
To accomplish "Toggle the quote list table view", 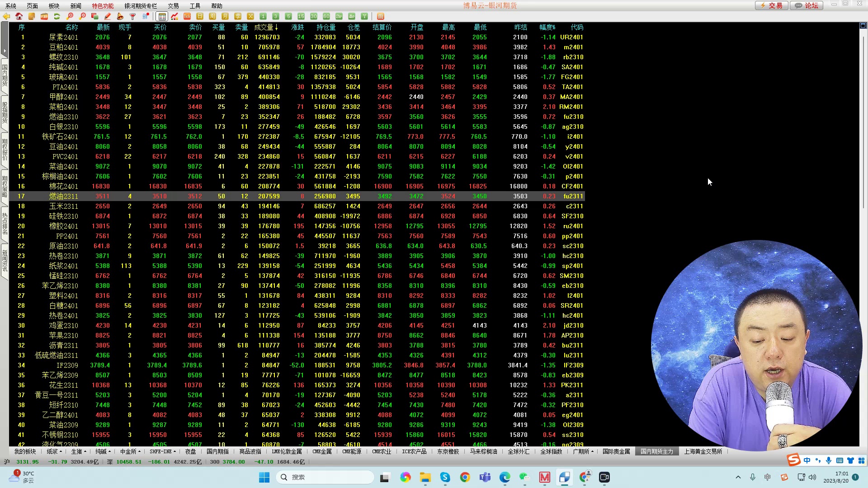I will pyautogui.click(x=162, y=16).
